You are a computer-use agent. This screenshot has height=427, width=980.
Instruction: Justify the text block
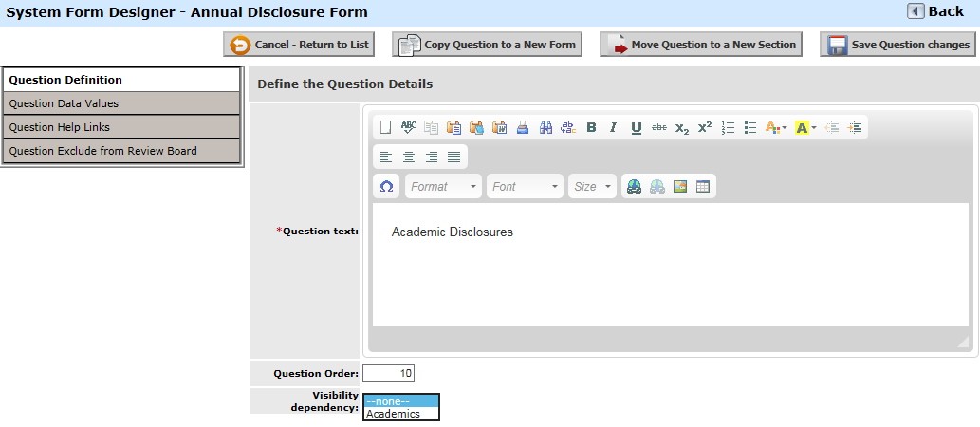(453, 157)
